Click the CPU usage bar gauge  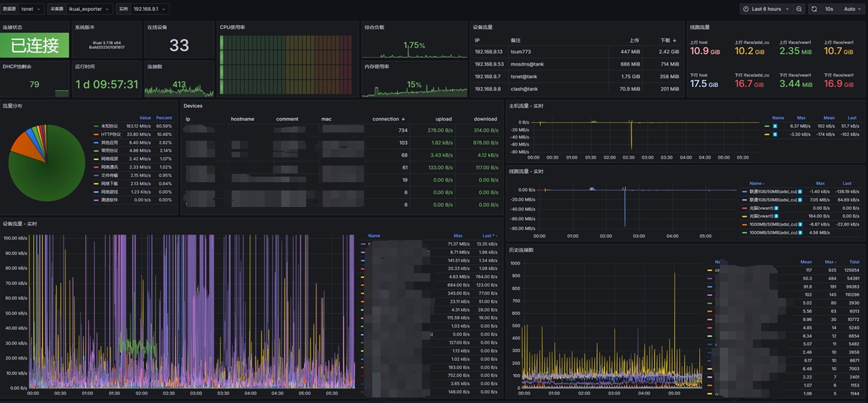pyautogui.click(x=285, y=65)
